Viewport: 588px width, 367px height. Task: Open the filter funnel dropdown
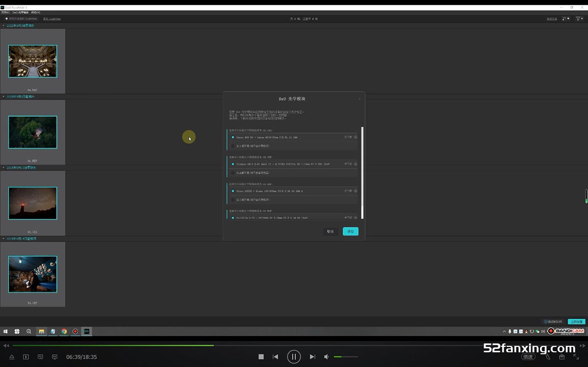pyautogui.click(x=579, y=19)
